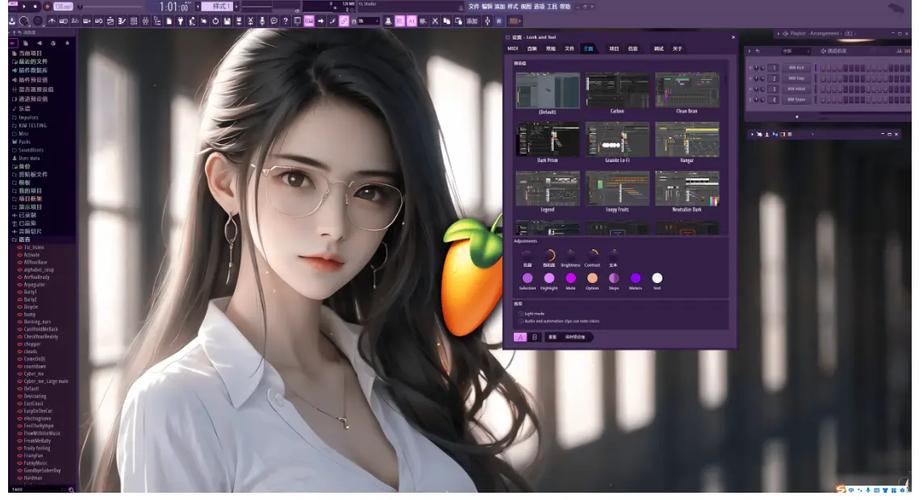Open the 文件 menu in the menu bar
Viewport: 923px width, 500px height.
pyautogui.click(x=472, y=6)
